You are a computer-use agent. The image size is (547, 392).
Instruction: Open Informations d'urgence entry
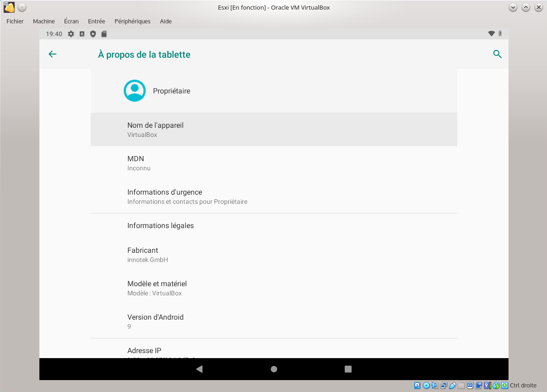(274, 196)
